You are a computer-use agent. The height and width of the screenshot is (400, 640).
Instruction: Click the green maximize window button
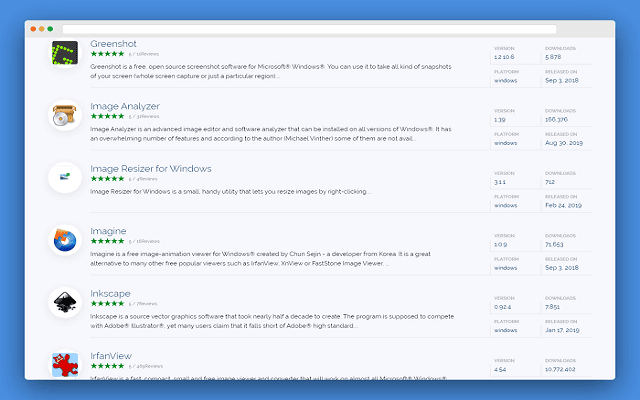(52, 29)
